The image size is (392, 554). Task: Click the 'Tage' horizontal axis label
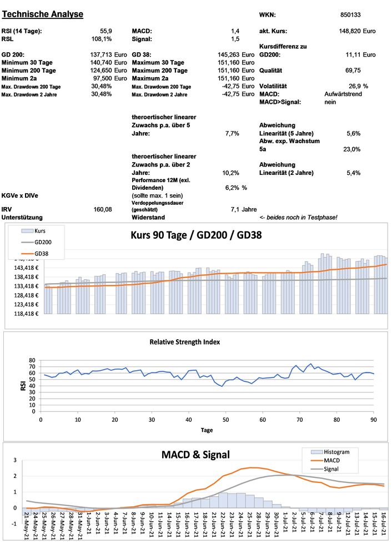[207, 429]
